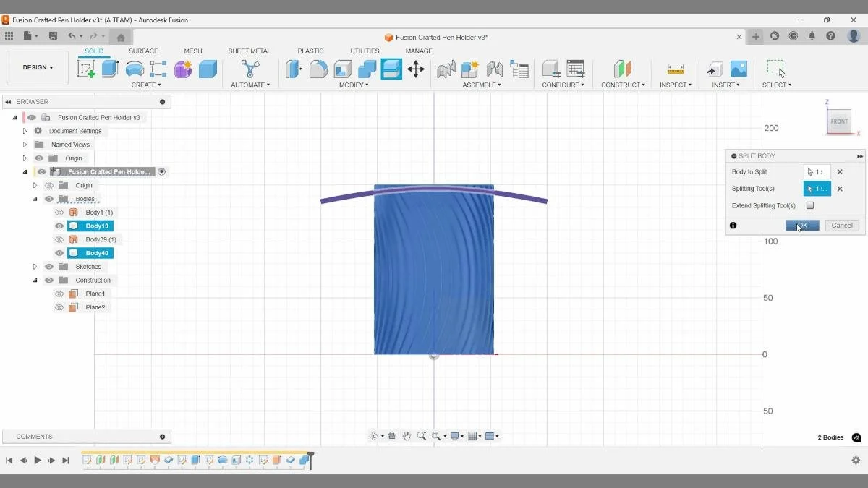Select the Revolve tool icon
The width and height of the screenshot is (868, 488).
tap(135, 69)
